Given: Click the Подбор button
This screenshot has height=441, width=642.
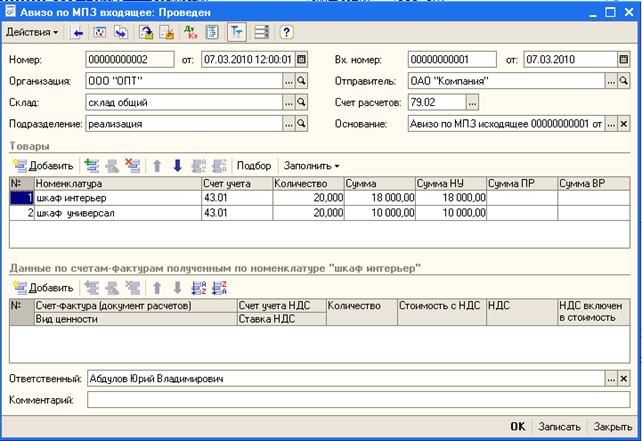Looking at the screenshot, I should 254,166.
